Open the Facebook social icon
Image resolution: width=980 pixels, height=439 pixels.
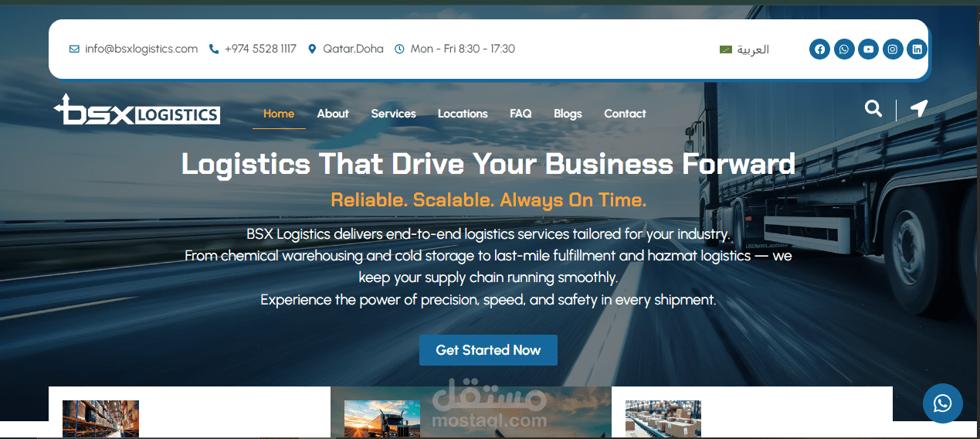[x=819, y=49]
